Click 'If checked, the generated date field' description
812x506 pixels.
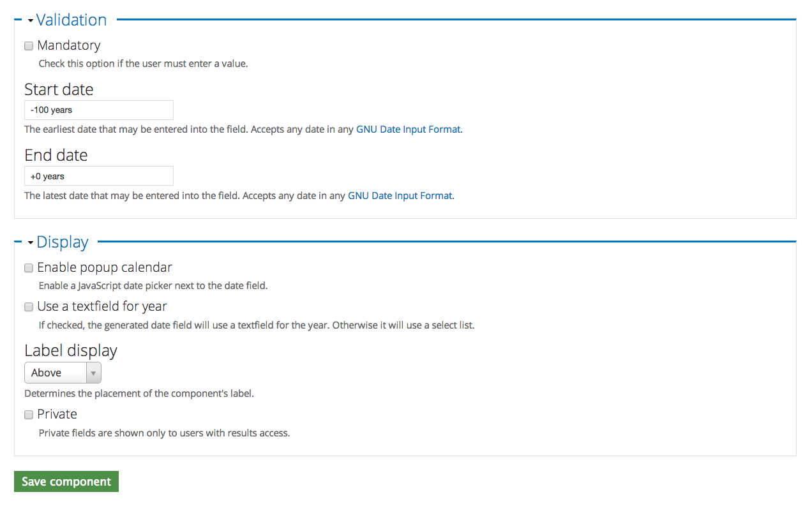257,325
